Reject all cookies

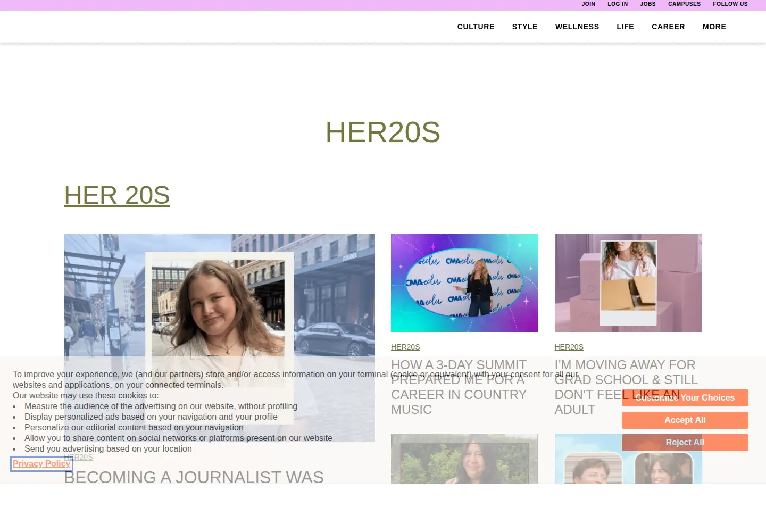(x=685, y=443)
